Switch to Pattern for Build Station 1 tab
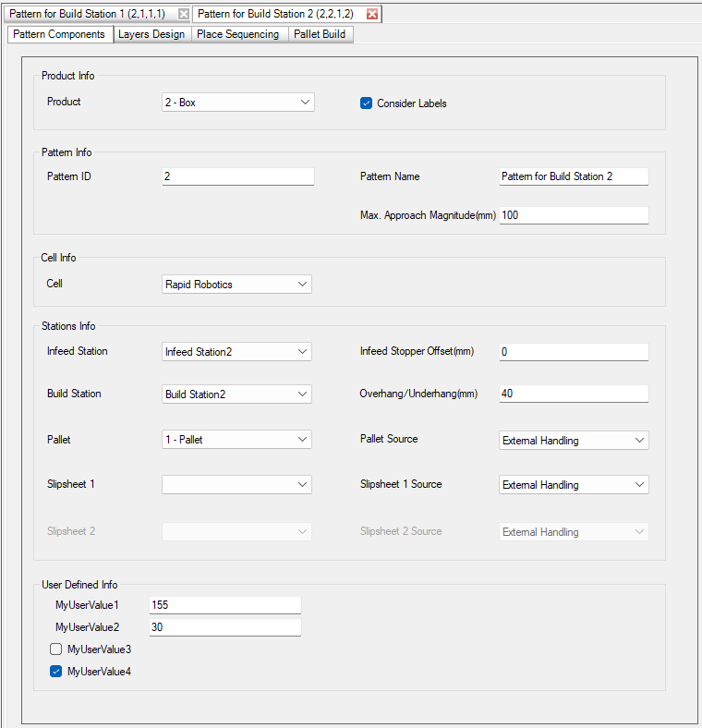Viewport: 702px width, 728px height. point(87,14)
